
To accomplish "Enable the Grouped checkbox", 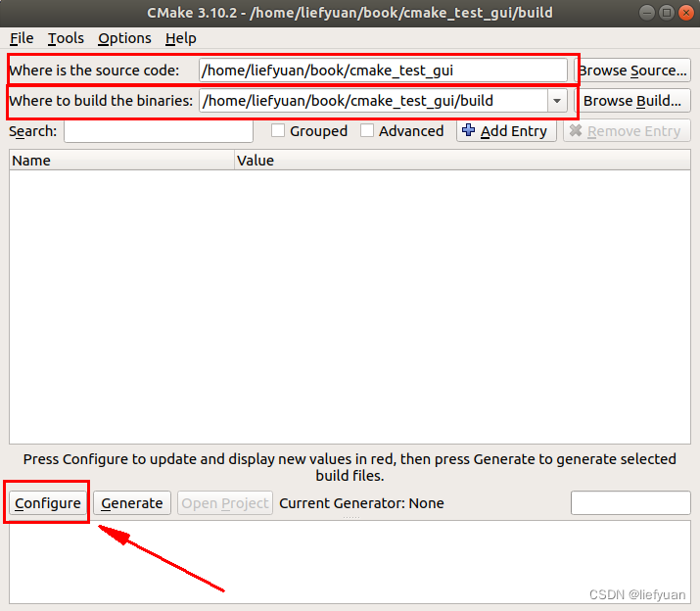I will coord(278,131).
